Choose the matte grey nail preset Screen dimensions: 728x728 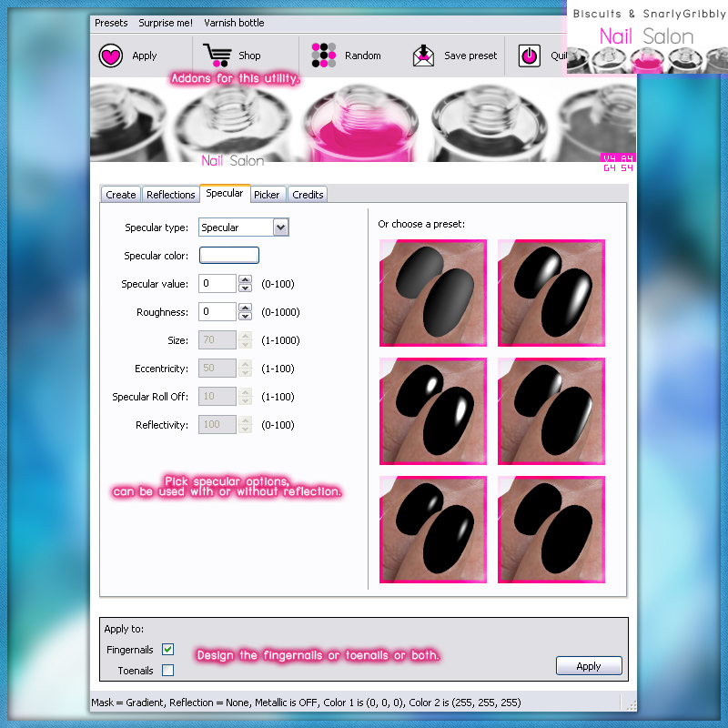(x=433, y=293)
